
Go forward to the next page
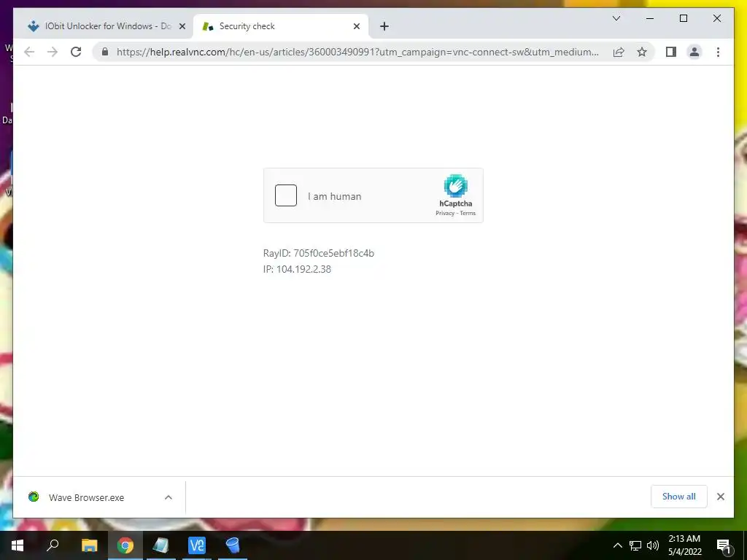[x=53, y=52]
